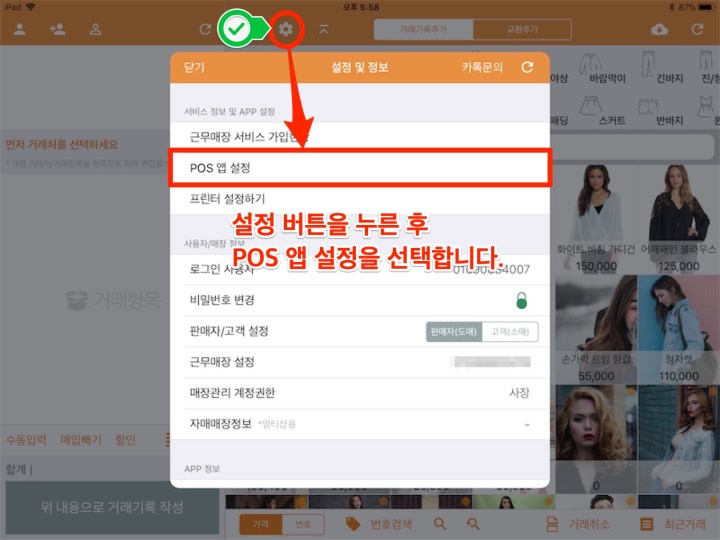This screenshot has width=720, height=540.
Task: Switch to 고객(소매) mode
Action: [x=510, y=332]
